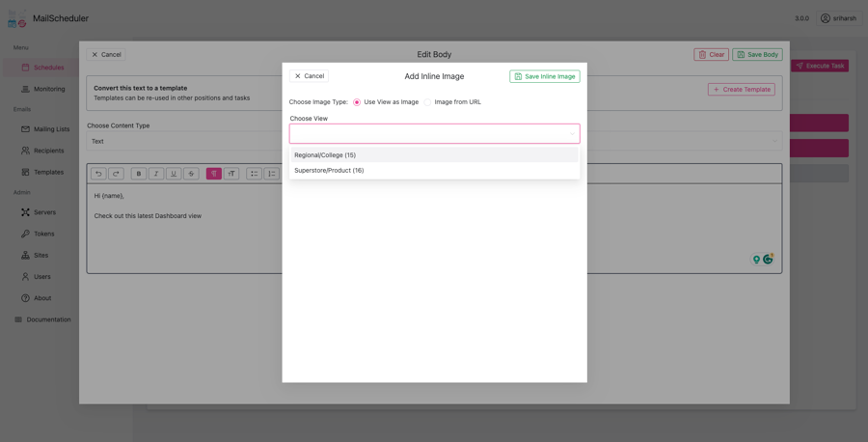Select Regional/College (15) view option
The width and height of the screenshot is (868, 442).
coord(435,155)
